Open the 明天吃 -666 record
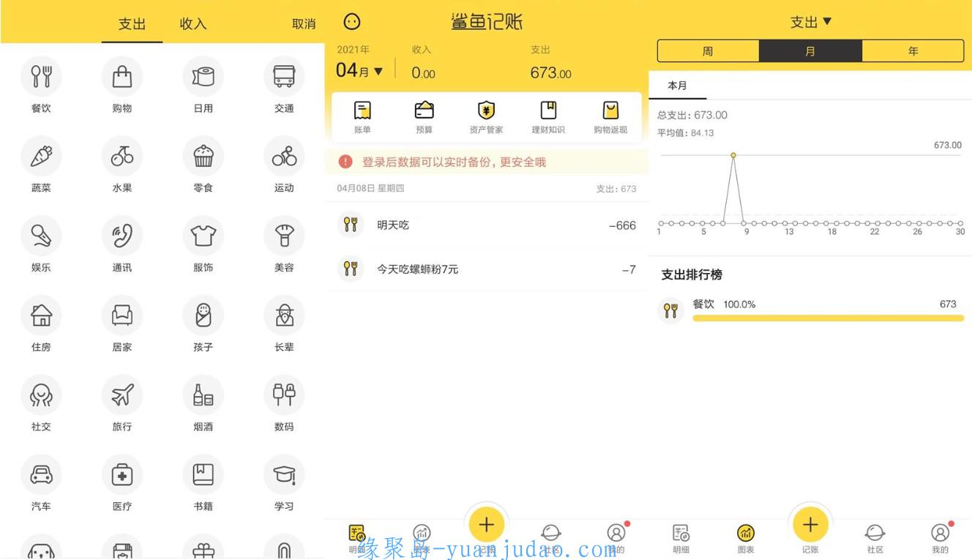Viewport: 972px width, 560px height. click(x=487, y=225)
